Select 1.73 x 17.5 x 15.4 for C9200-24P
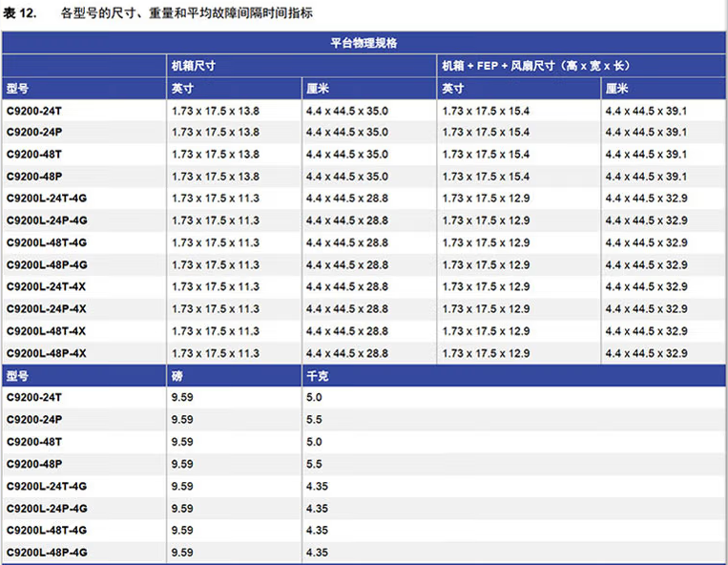Screen dimensions: 728x565 (x=486, y=133)
